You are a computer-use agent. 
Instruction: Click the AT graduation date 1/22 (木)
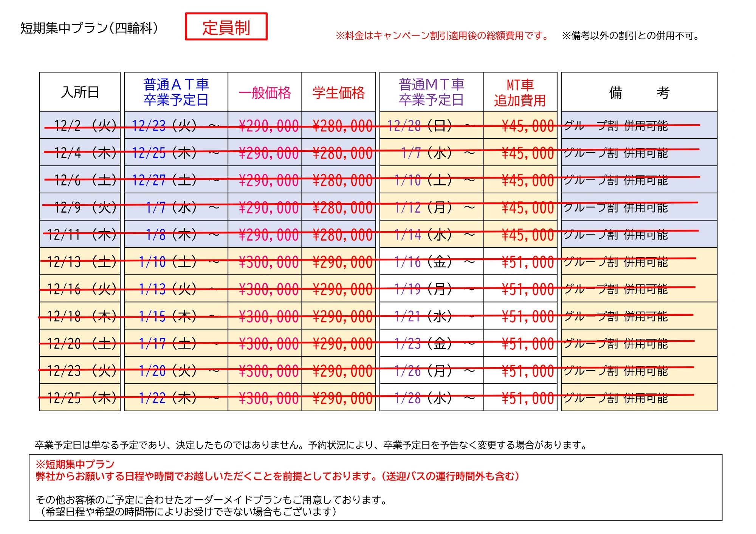click(168, 398)
